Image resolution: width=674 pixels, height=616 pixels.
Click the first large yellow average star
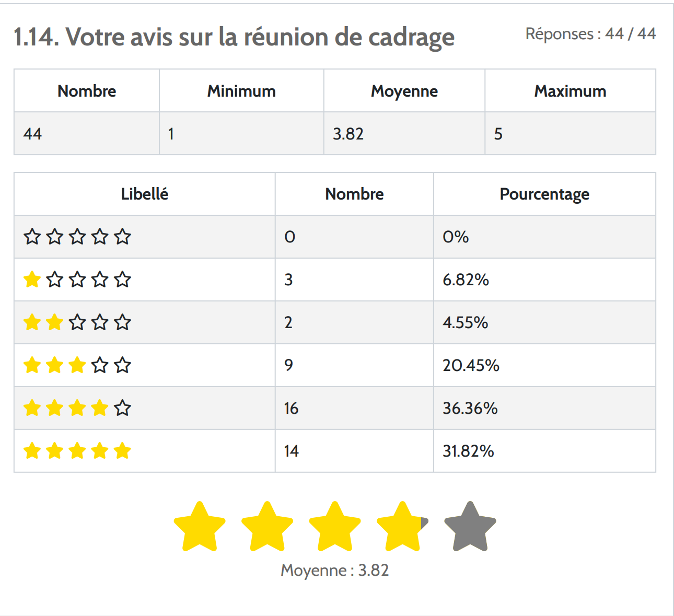(200, 527)
